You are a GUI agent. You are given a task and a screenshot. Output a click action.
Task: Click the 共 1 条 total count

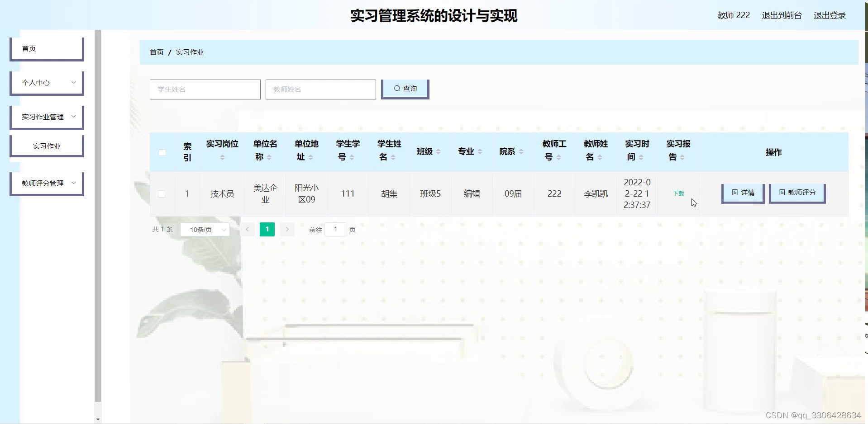click(162, 230)
